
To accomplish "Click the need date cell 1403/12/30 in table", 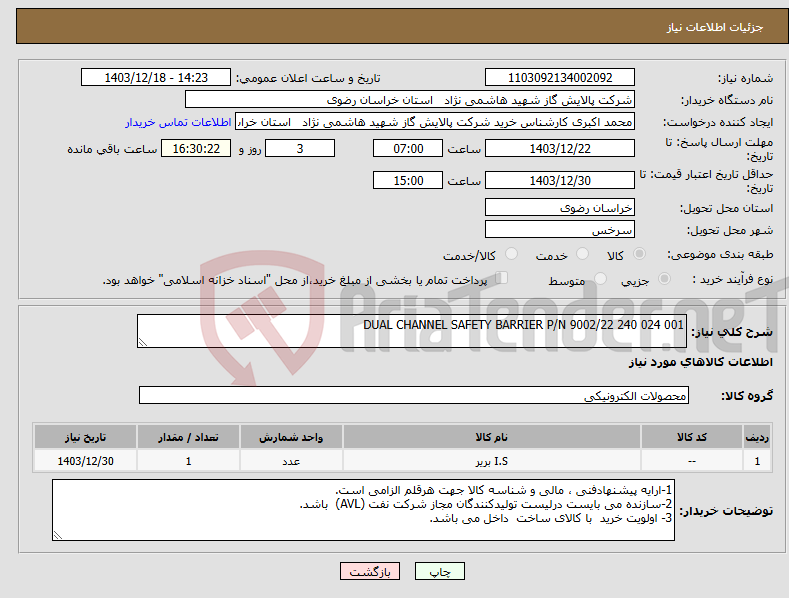I will coord(86,461).
